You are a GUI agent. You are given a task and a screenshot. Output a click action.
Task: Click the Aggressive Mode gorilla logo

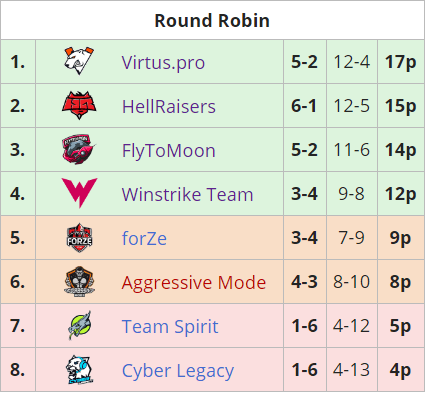(79, 282)
